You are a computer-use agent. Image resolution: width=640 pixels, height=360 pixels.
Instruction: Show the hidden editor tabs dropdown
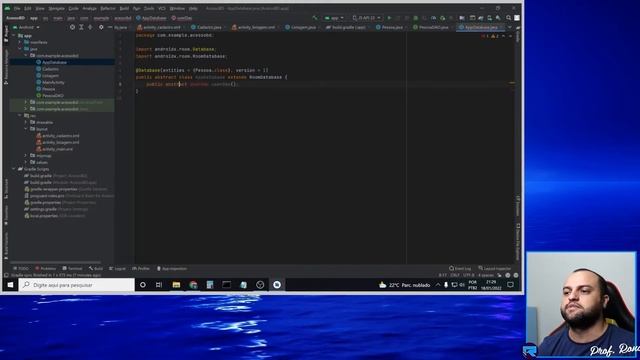click(x=509, y=27)
